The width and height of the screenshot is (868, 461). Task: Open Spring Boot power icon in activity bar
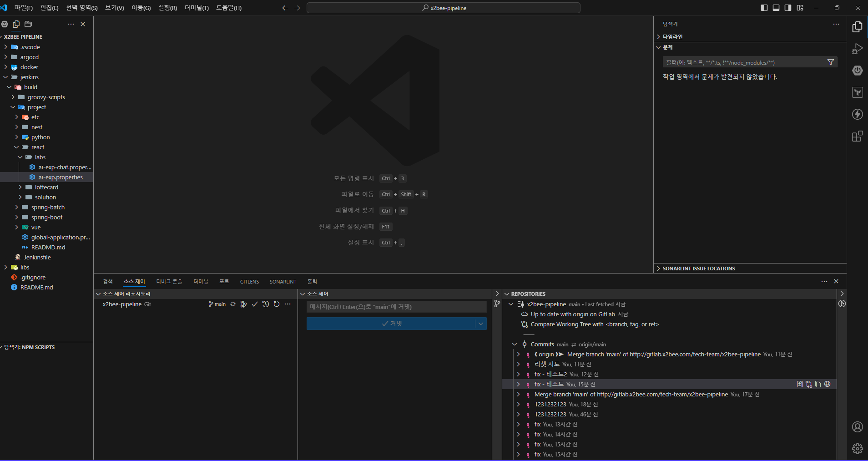(x=857, y=71)
